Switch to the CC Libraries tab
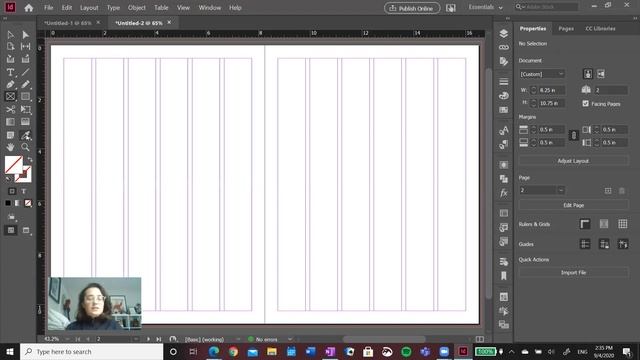The image size is (640, 360). [600, 29]
